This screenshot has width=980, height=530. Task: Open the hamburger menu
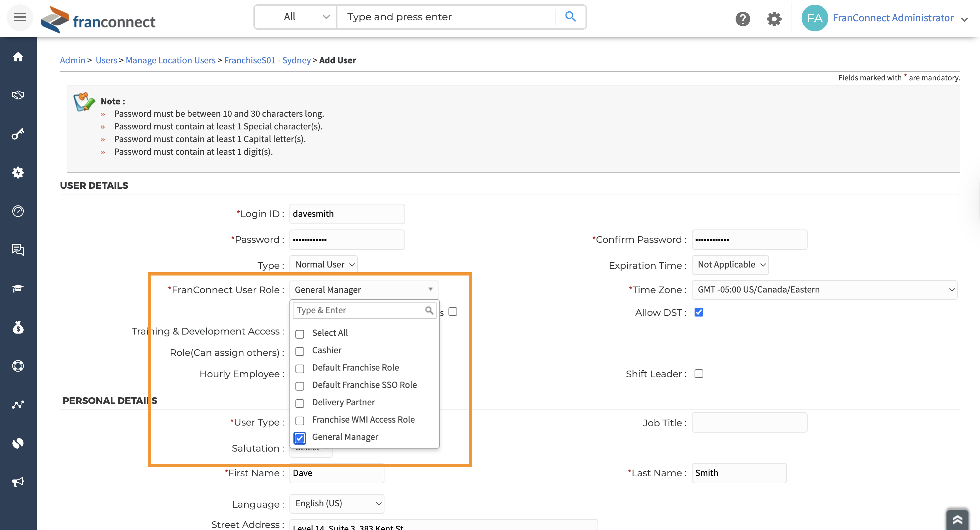(20, 17)
